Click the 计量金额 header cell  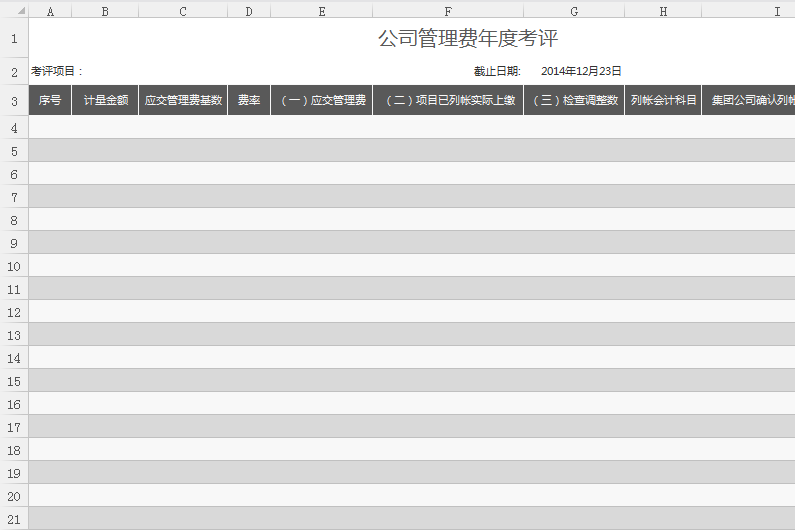[x=105, y=101]
